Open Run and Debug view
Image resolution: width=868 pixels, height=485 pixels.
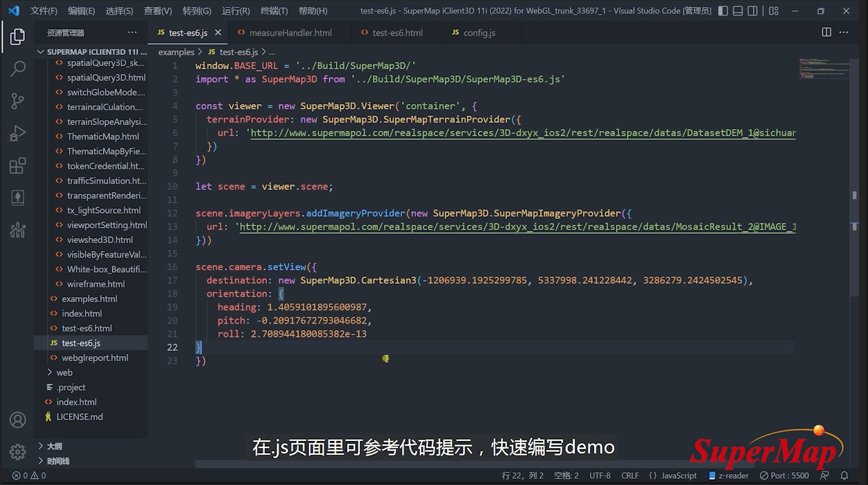pos(18,133)
